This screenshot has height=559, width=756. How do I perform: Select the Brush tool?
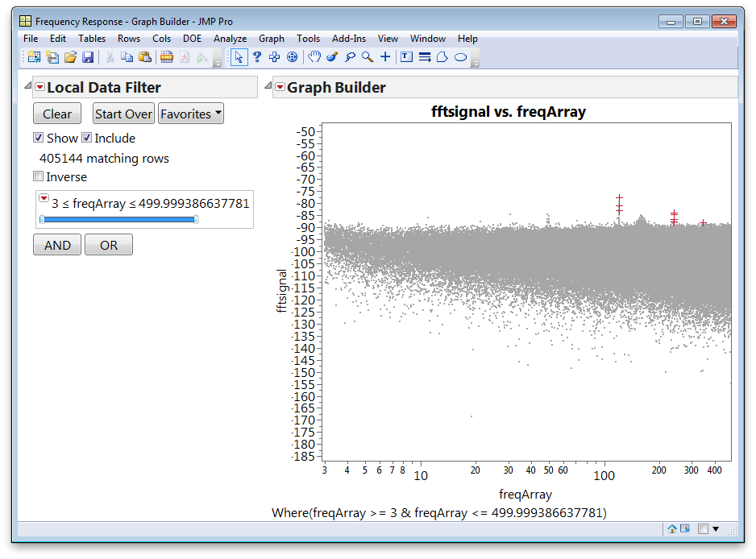tap(331, 57)
